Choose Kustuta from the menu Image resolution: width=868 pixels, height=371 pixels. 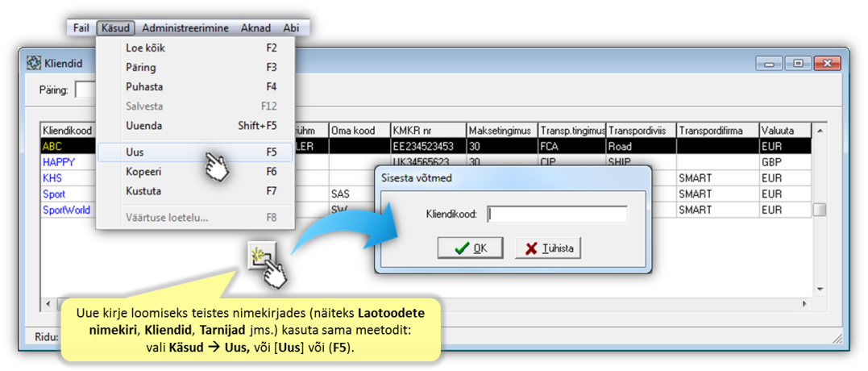pos(195,191)
